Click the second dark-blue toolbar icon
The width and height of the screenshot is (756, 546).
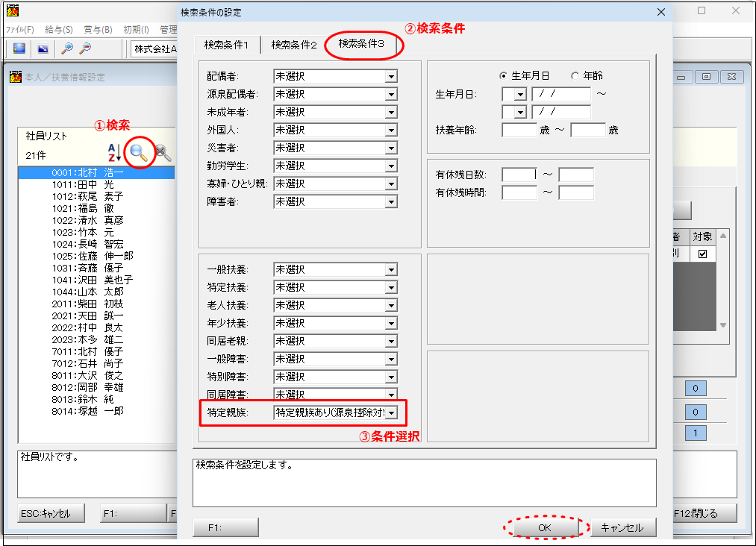(x=43, y=48)
